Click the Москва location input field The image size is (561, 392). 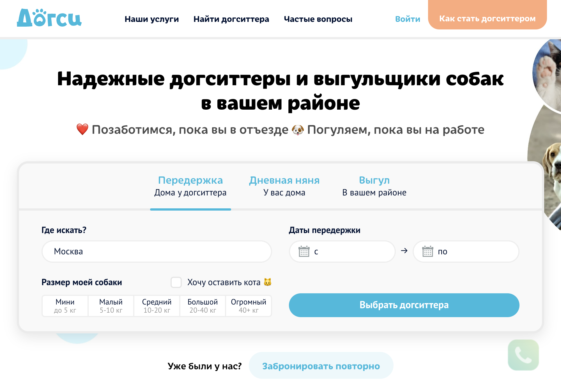(x=157, y=252)
